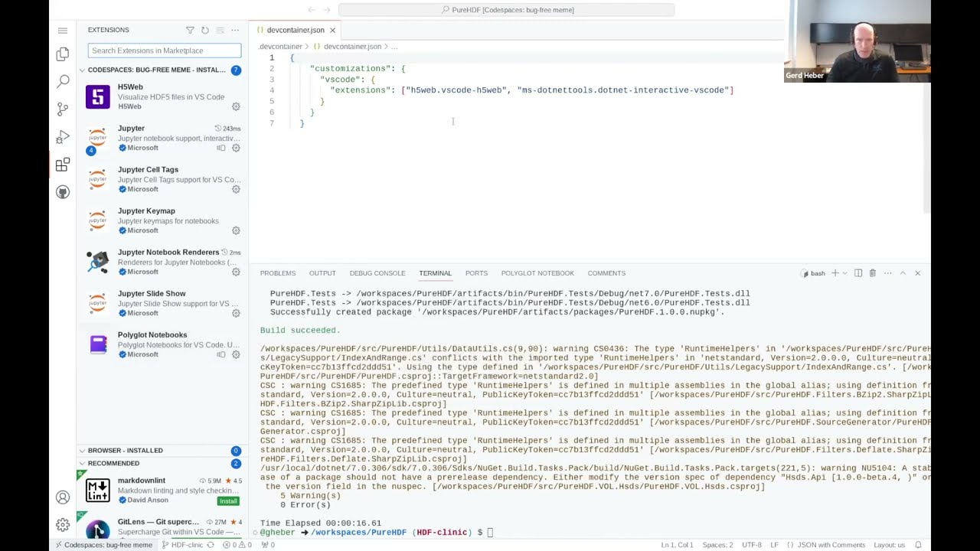Open the new terminal launch profile dropdown
The width and height of the screenshot is (980, 551).
[844, 273]
